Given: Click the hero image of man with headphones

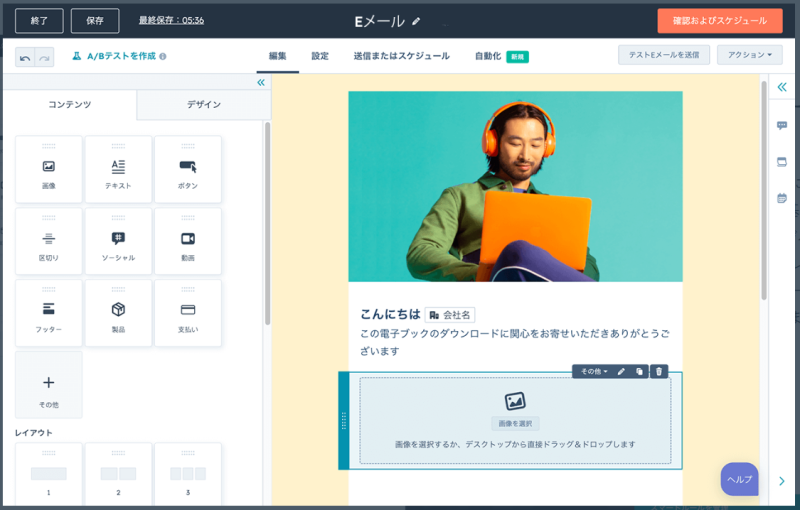Looking at the screenshot, I should tap(515, 186).
